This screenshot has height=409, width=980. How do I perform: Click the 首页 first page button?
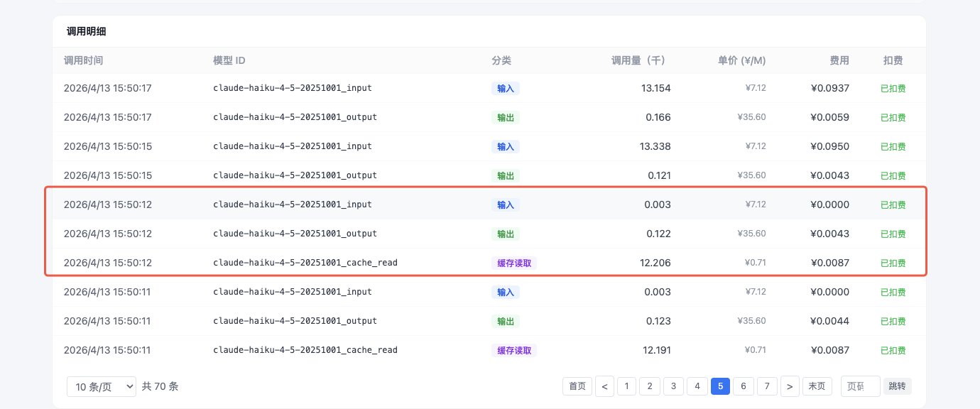coord(577,386)
